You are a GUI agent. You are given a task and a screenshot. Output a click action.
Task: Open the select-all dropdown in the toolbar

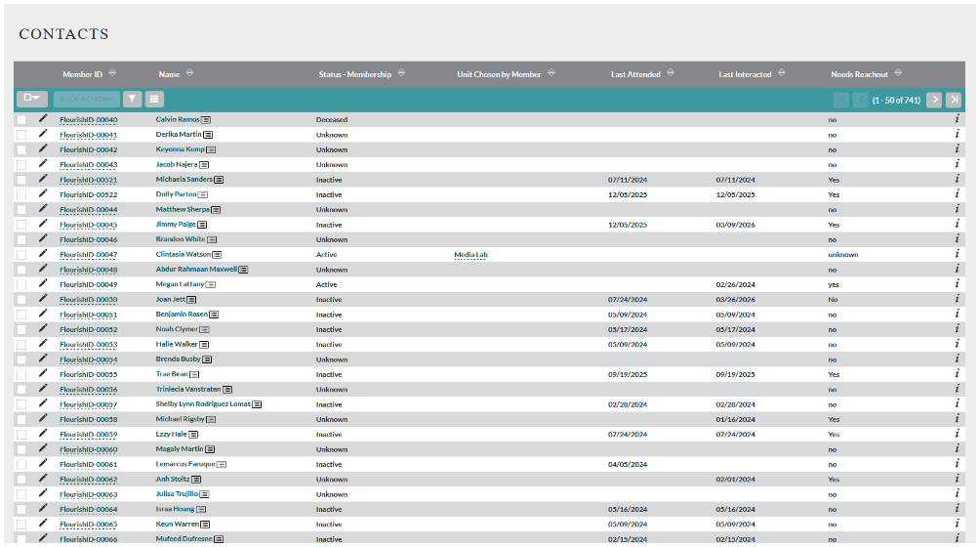tap(32, 99)
